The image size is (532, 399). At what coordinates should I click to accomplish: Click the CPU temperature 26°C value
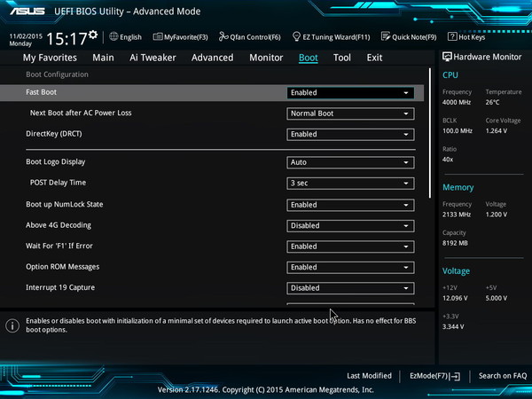pos(492,102)
